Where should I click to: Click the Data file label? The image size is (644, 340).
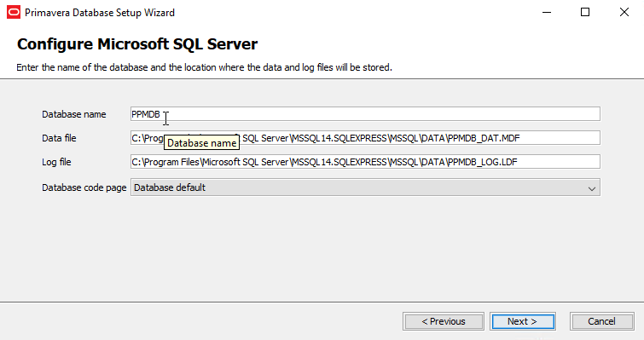[59, 138]
